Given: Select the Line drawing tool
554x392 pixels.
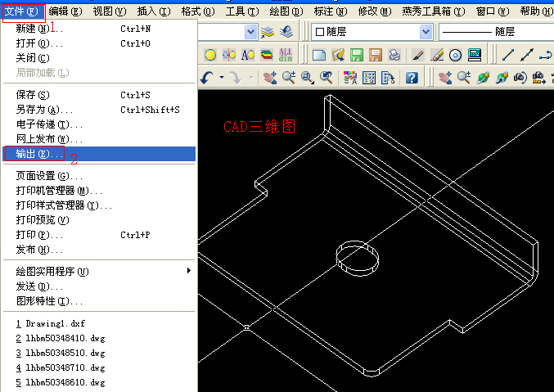Looking at the screenshot, I should point(508,55).
